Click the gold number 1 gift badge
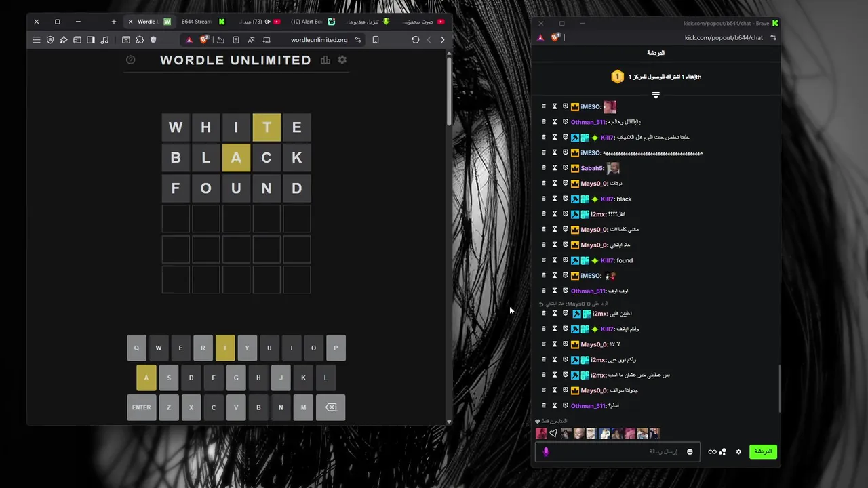 (617, 77)
